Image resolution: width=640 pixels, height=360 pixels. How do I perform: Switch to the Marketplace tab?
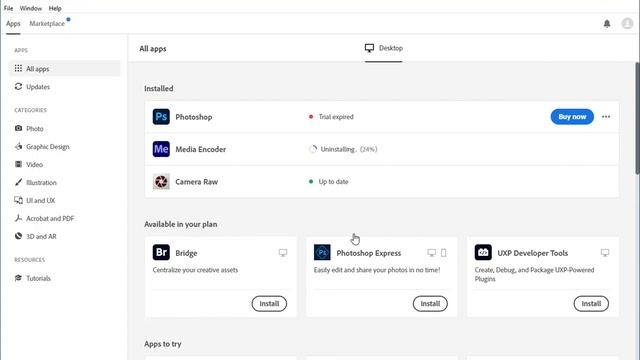pos(47,24)
